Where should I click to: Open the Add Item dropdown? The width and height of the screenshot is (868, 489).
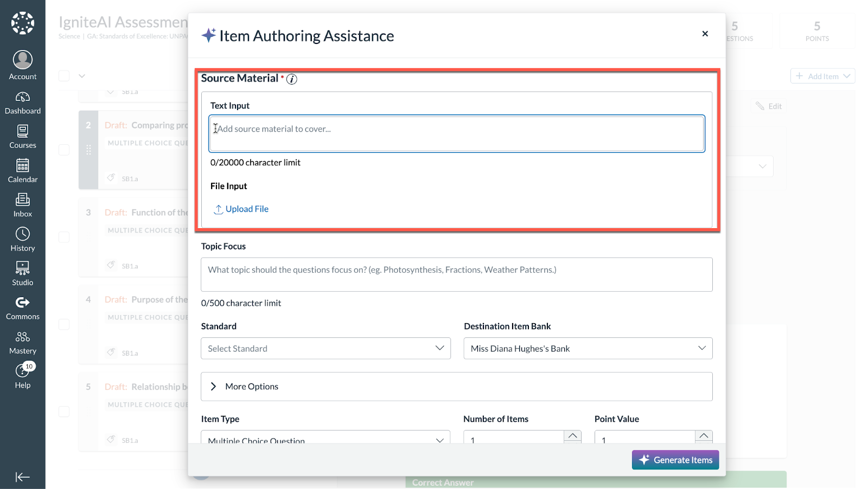(822, 76)
